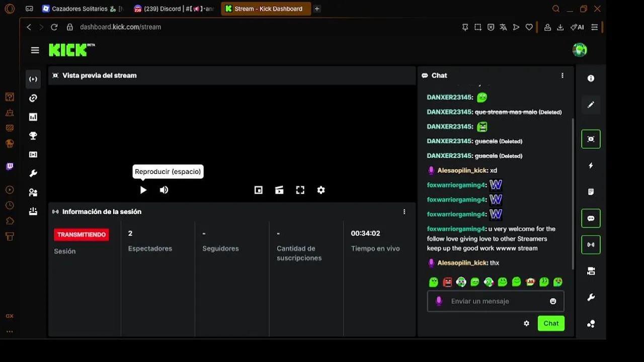The image size is (644, 362).
Task: Click the info icon in right panel
Action: pyautogui.click(x=591, y=78)
